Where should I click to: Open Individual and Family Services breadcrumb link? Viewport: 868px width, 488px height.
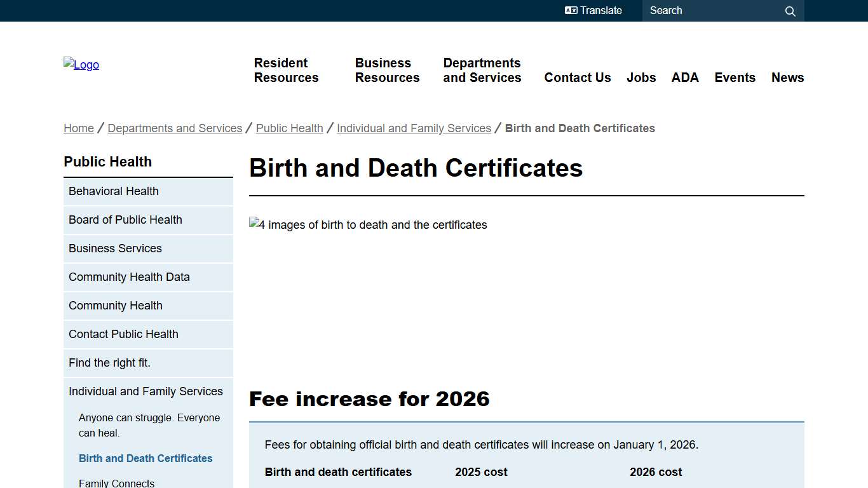414,128
